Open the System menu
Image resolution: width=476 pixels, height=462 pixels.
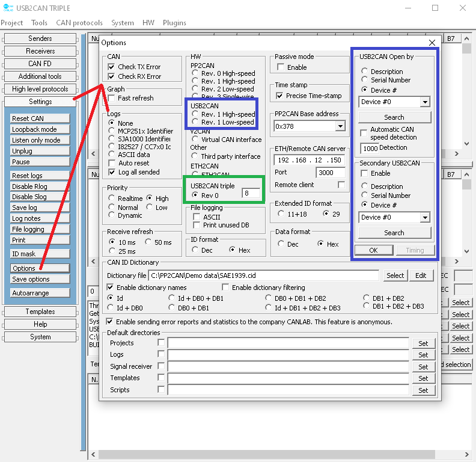pos(123,23)
